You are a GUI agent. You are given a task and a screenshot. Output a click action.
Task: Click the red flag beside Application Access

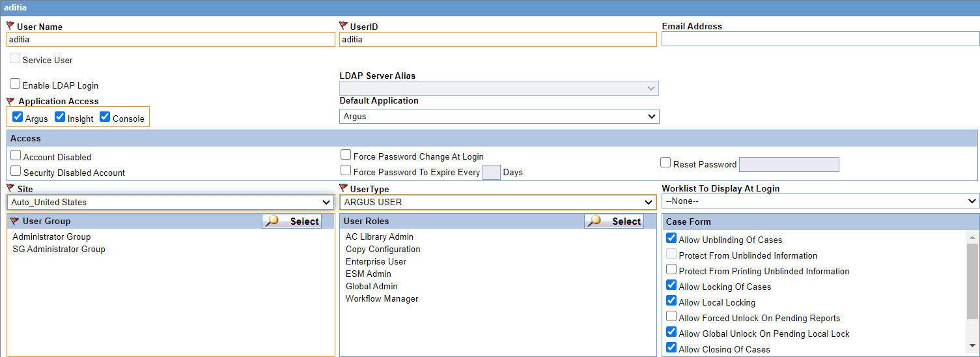tap(10, 102)
